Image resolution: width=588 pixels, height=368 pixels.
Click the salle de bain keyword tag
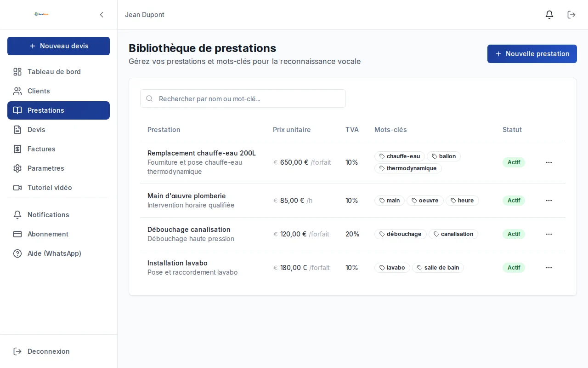tap(438, 268)
